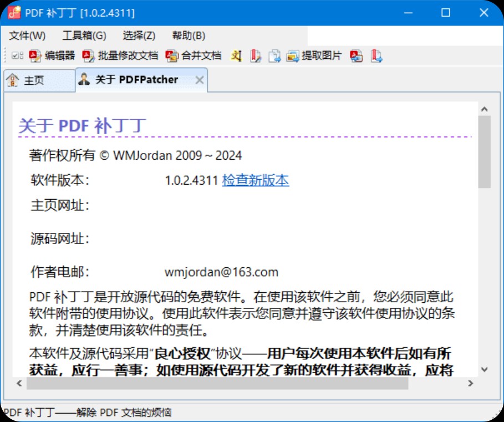Click the blank pages icon left of 提取图片
Screen dimensions: 504x422
click(274, 55)
